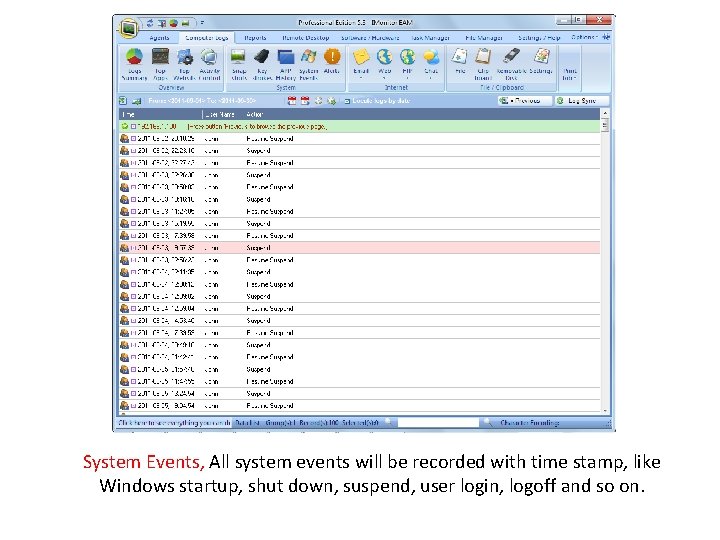Switch to the Computer Logs tab
The image size is (720, 540).
pos(207,38)
